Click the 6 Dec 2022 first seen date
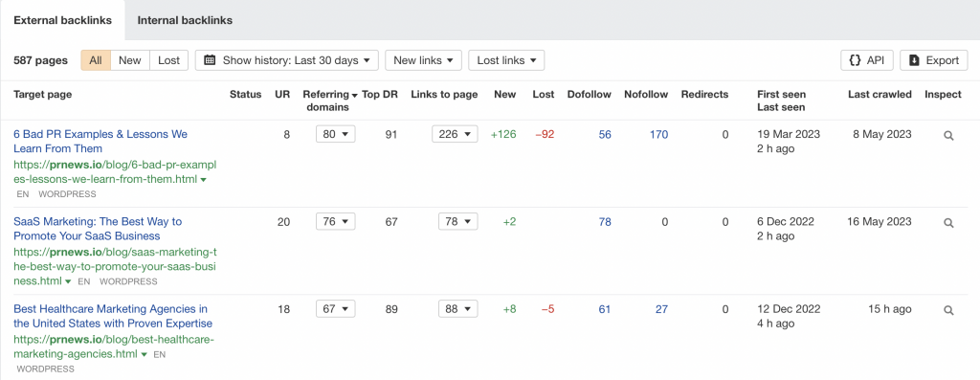980x380 pixels. (x=787, y=222)
